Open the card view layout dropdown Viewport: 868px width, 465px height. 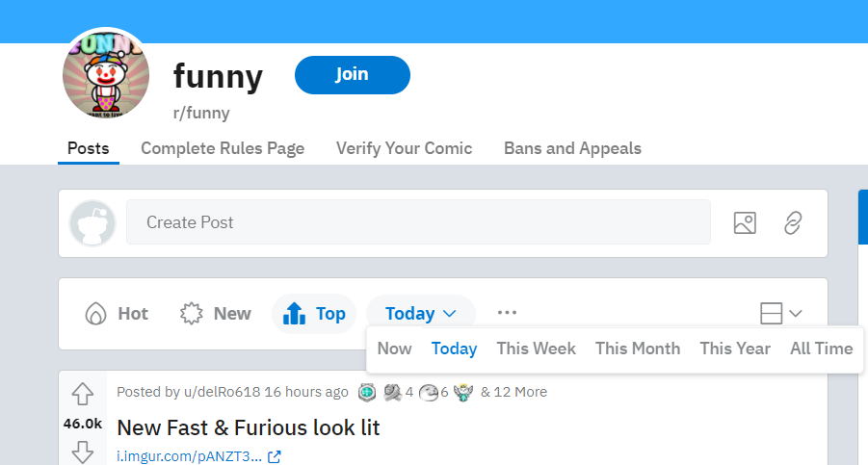(780, 314)
